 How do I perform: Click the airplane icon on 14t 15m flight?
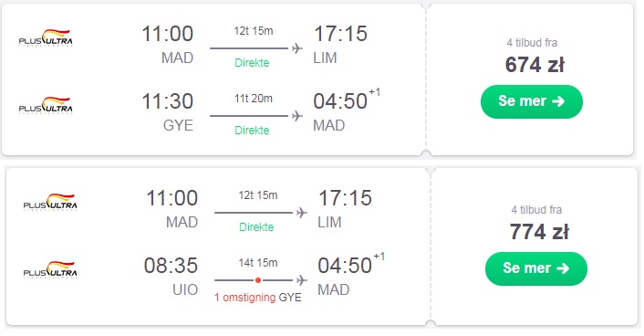coord(302,280)
